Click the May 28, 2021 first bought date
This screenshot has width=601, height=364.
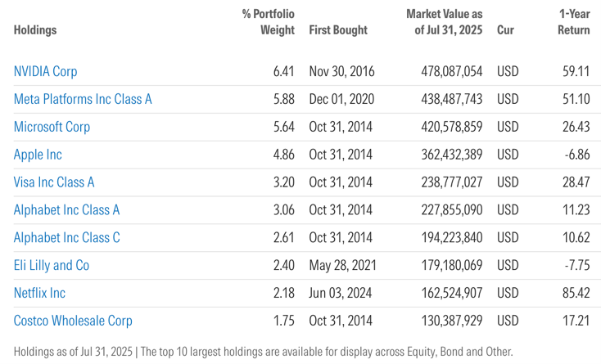tap(342, 265)
